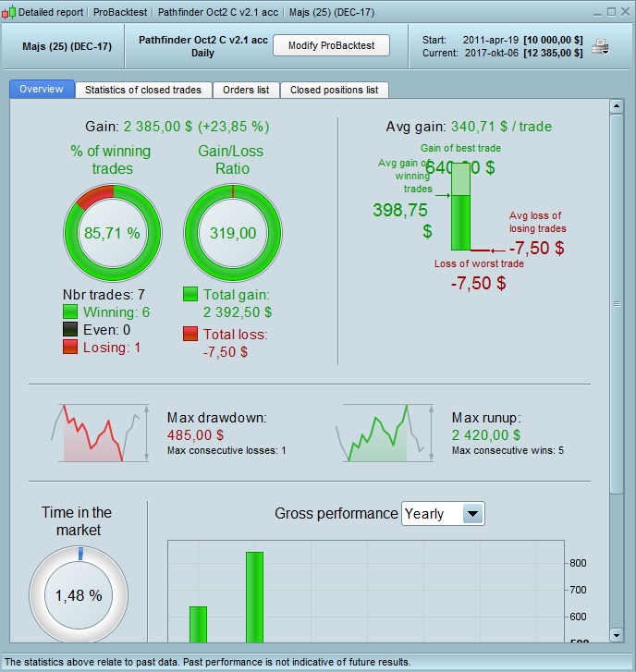This screenshot has height=672, width=636.
Task: Click the max drawdown red chart thumbnail
Action: coord(100,433)
